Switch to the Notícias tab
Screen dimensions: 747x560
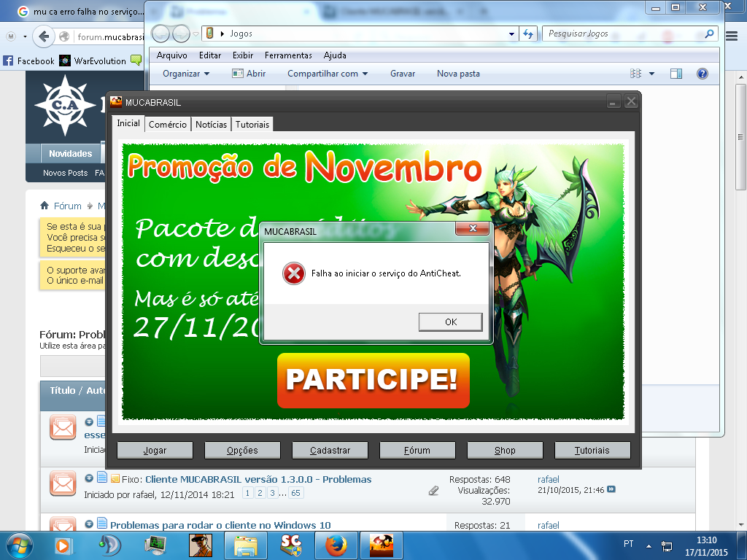(x=211, y=125)
